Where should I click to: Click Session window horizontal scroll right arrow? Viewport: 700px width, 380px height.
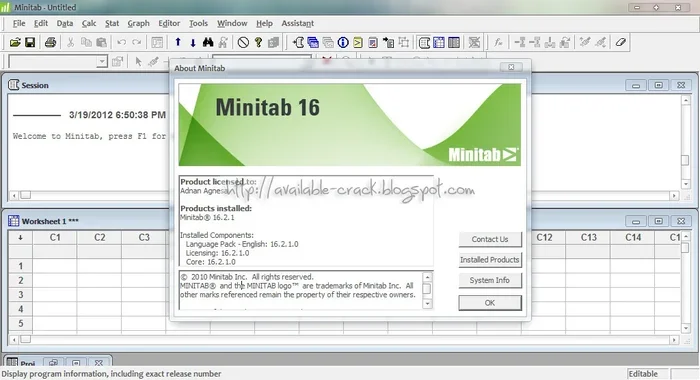tap(674, 196)
